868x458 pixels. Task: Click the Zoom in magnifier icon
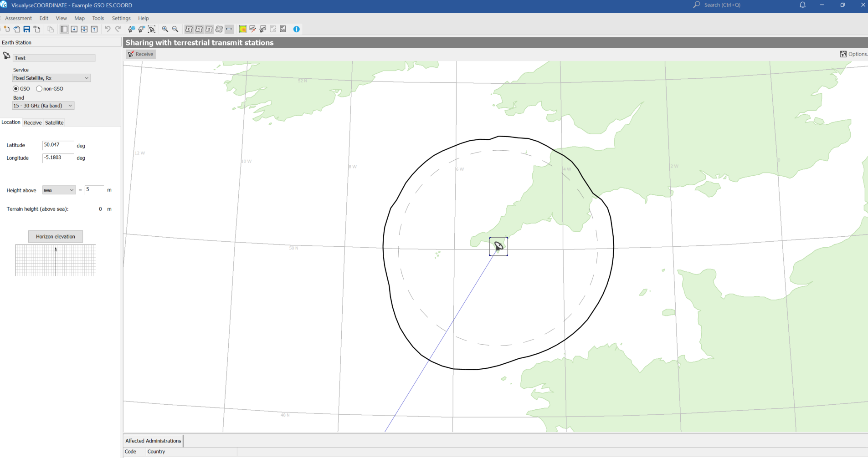[165, 29]
